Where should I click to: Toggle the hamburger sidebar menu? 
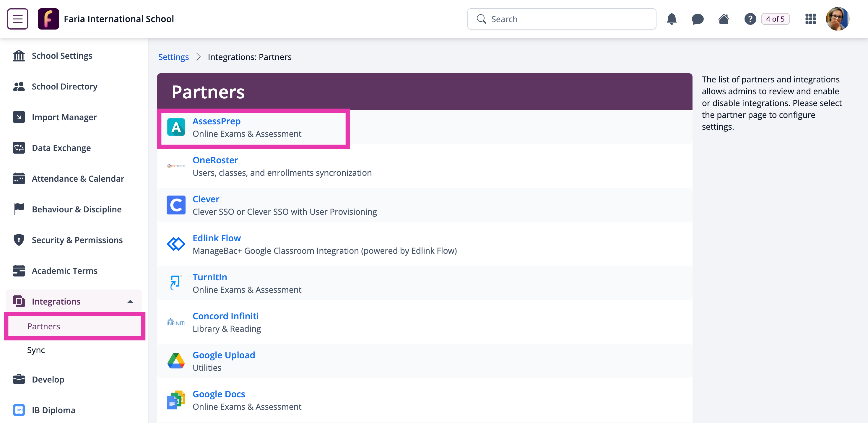pyautogui.click(x=17, y=19)
